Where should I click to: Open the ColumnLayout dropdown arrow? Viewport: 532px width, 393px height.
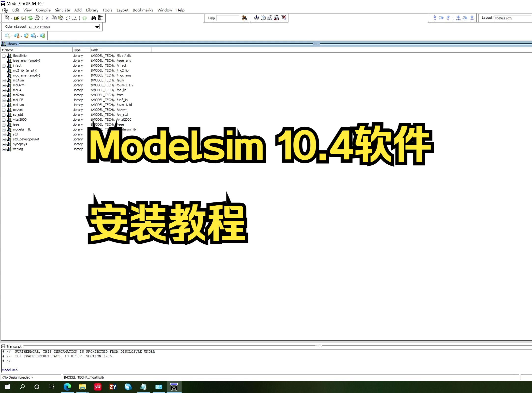pyautogui.click(x=97, y=27)
